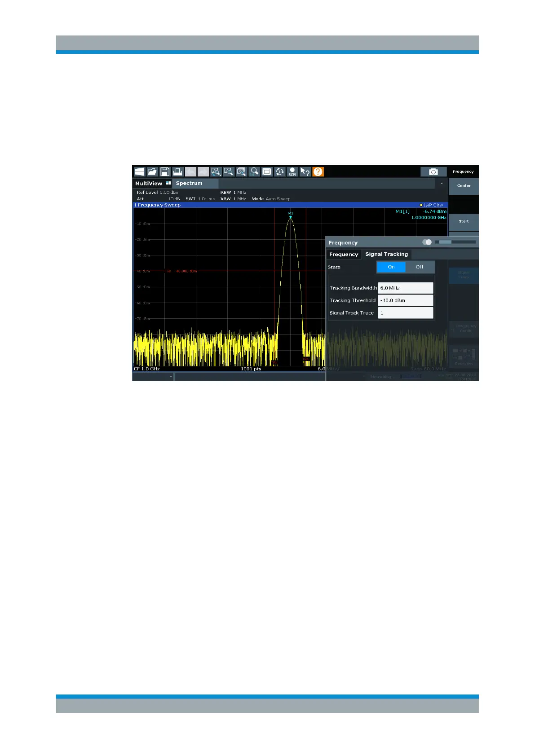The height and width of the screenshot is (756, 535).
Task: Click the greyed redo arrow icon
Action: [x=203, y=171]
